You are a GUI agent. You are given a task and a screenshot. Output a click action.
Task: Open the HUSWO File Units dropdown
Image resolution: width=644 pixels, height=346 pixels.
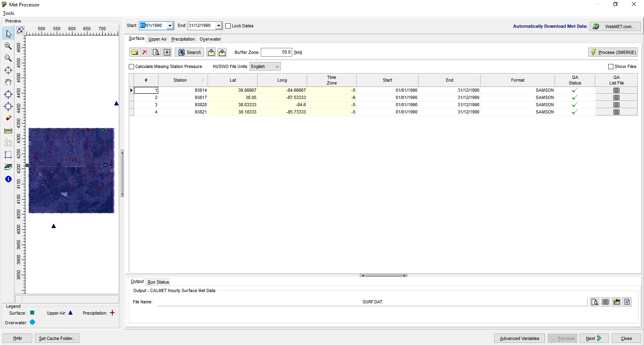coord(265,67)
